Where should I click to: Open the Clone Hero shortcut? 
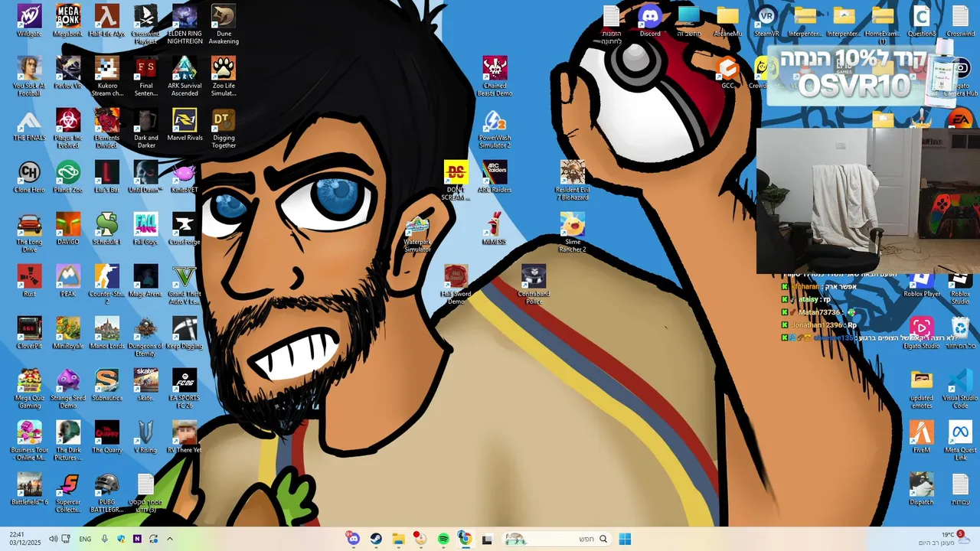[29, 178]
